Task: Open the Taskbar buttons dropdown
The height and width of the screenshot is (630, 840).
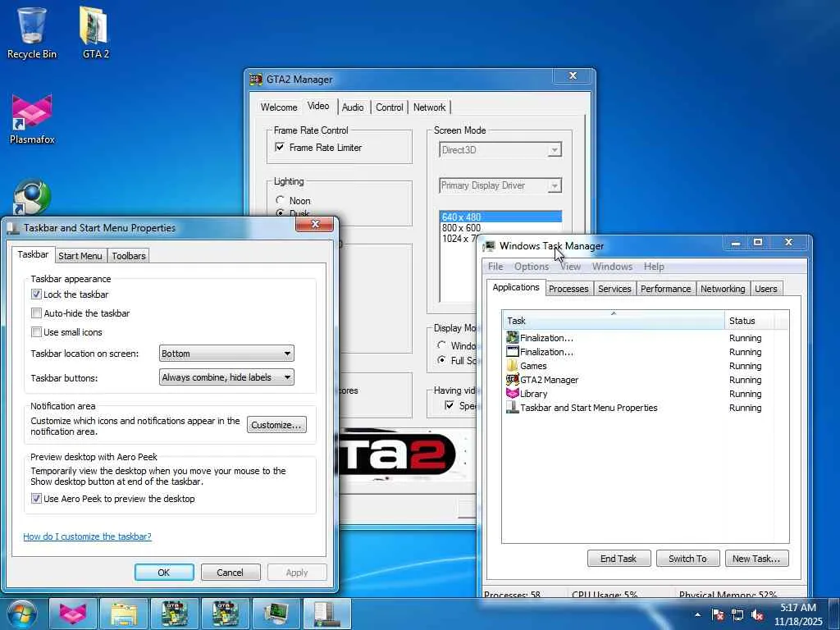Action: click(226, 377)
